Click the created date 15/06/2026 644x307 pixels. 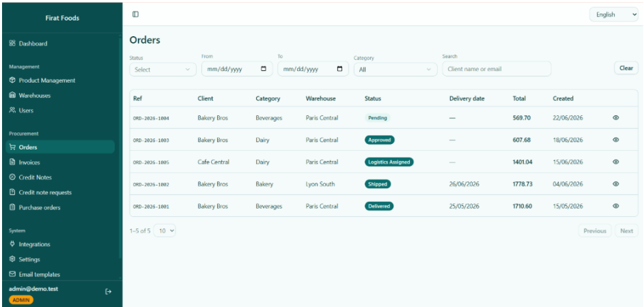coord(568,162)
